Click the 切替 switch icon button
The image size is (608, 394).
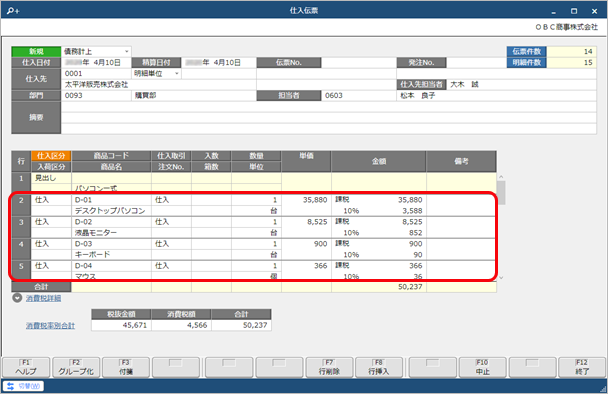[x=23, y=386]
